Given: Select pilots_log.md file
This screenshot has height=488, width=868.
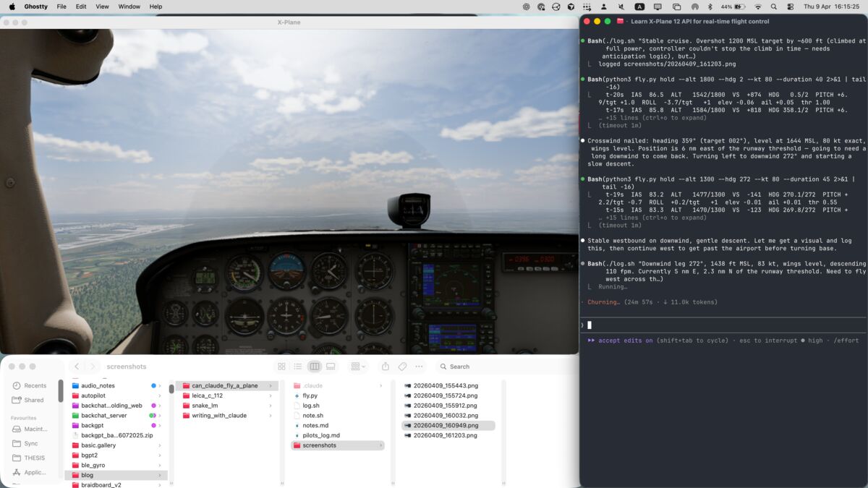Looking at the screenshot, I should (x=321, y=435).
